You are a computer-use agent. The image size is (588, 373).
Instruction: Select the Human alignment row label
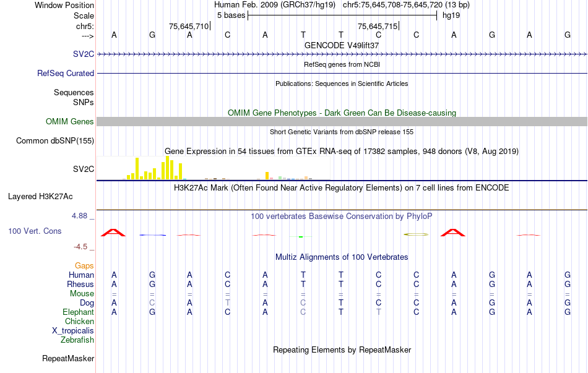[x=81, y=275]
